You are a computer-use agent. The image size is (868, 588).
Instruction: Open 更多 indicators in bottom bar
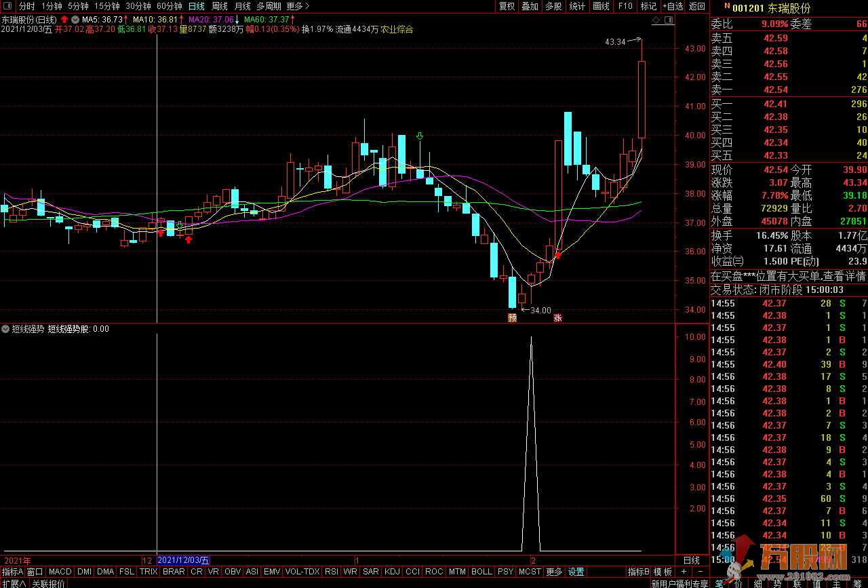554,572
